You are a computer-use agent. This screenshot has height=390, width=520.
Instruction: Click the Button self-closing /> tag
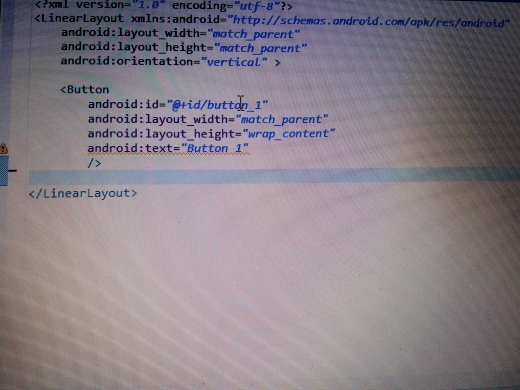tap(94, 163)
